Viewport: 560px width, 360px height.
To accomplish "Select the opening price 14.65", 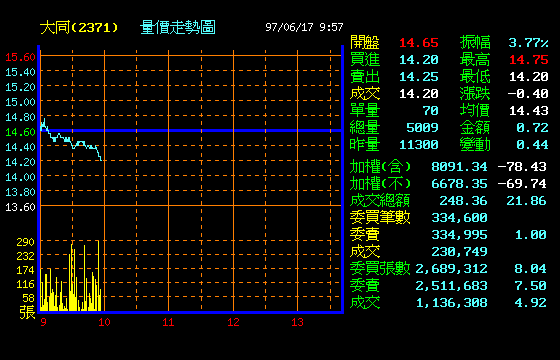I will (419, 43).
